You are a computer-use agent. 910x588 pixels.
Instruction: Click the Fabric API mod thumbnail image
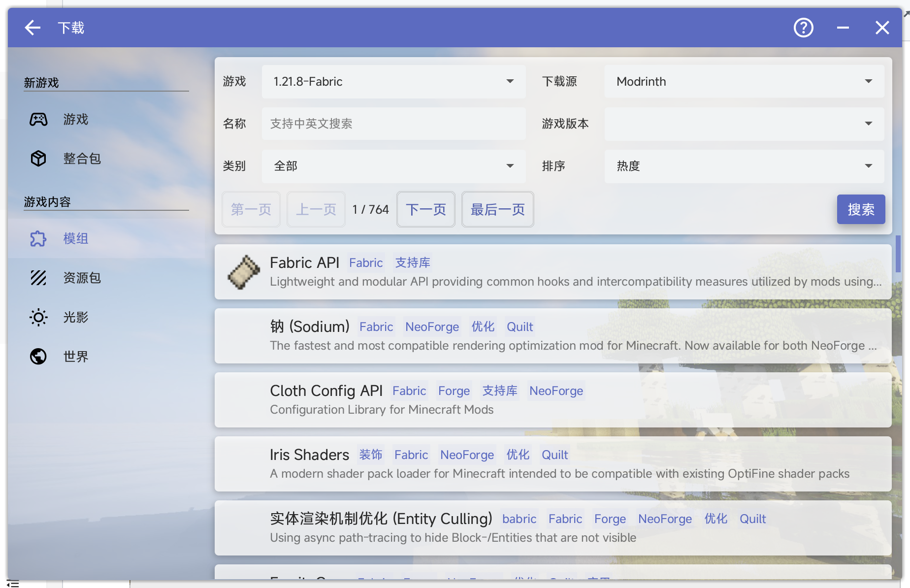[x=244, y=271]
